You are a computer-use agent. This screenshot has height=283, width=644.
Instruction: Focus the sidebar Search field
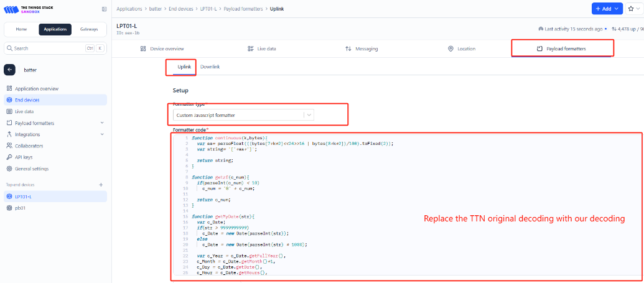point(55,48)
